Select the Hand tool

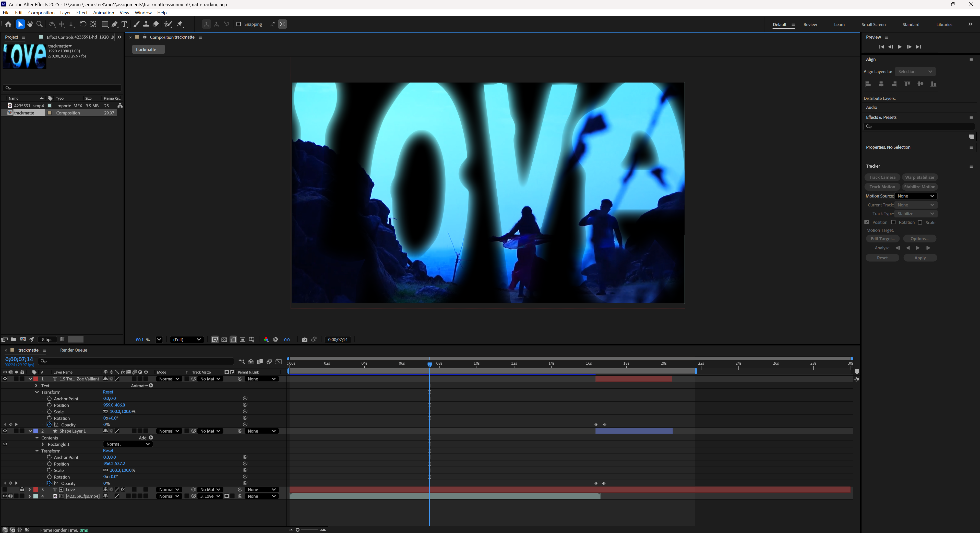tap(30, 24)
